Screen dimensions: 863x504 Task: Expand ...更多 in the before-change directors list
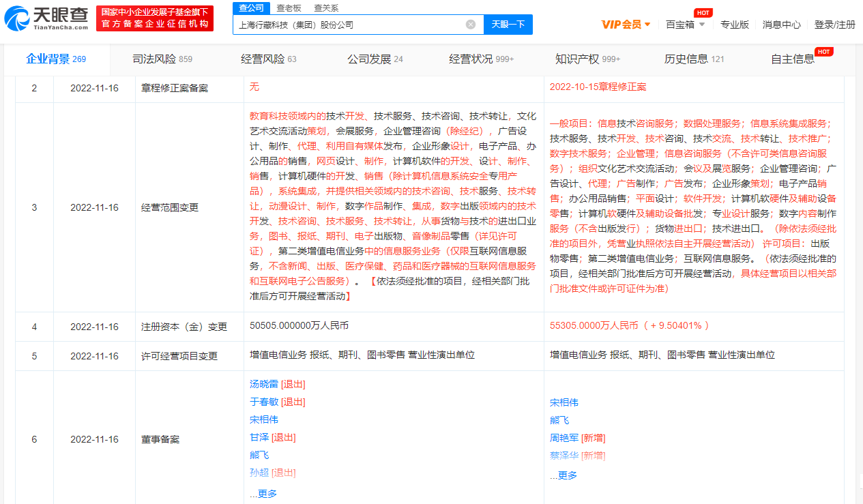[263, 494]
